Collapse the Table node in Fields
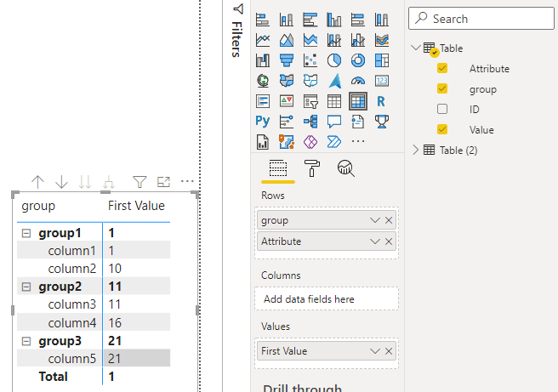The width and height of the screenshot is (558, 392). click(x=416, y=48)
